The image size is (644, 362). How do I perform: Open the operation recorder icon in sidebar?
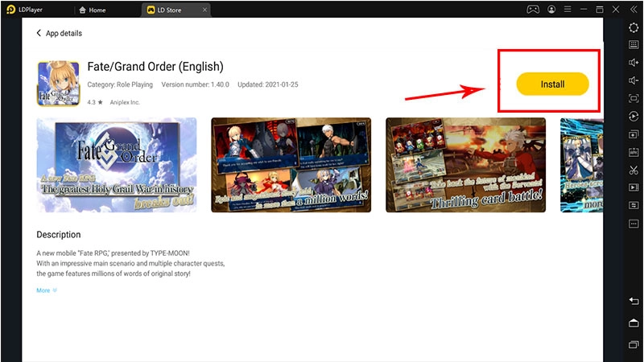pos(634,205)
